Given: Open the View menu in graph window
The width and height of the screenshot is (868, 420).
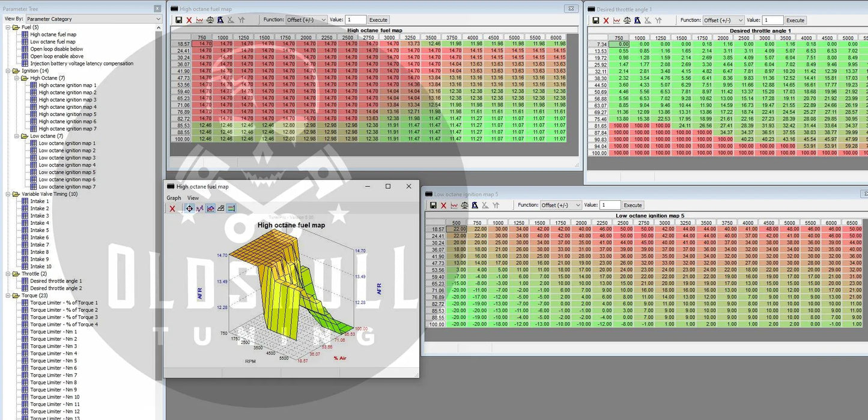Looking at the screenshot, I should 193,198.
